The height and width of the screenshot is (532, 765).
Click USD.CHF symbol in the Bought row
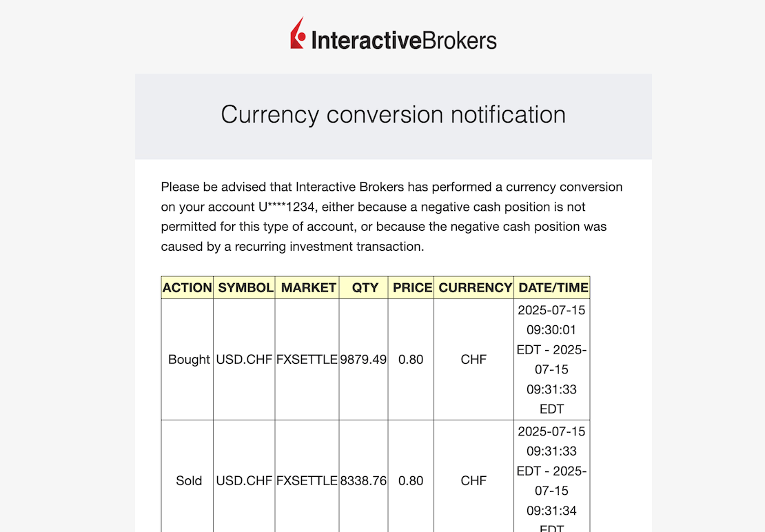click(245, 360)
